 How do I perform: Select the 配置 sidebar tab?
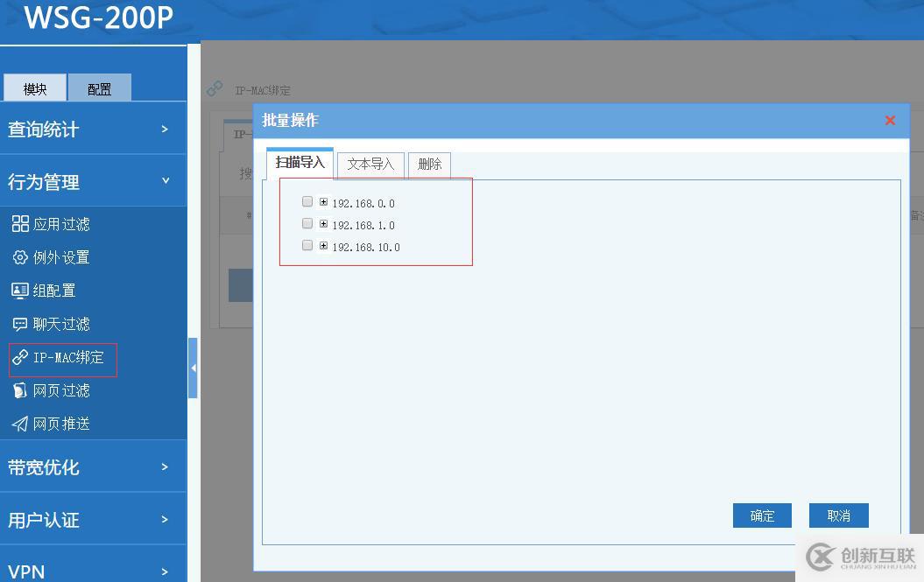99,88
